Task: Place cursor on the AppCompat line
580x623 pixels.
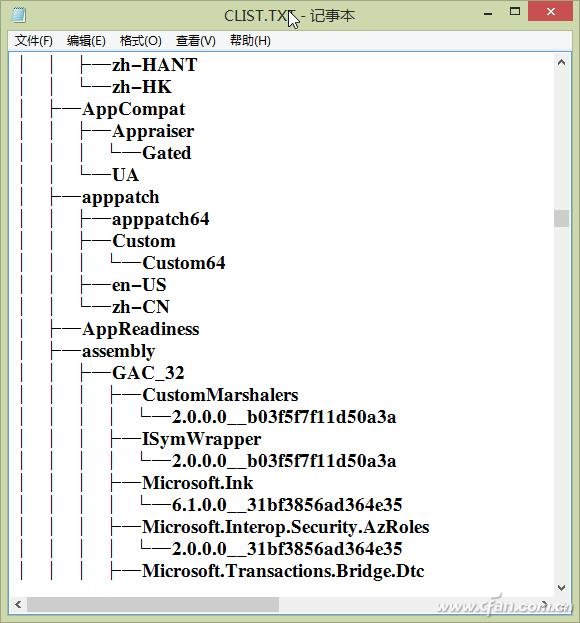Action: (x=133, y=109)
